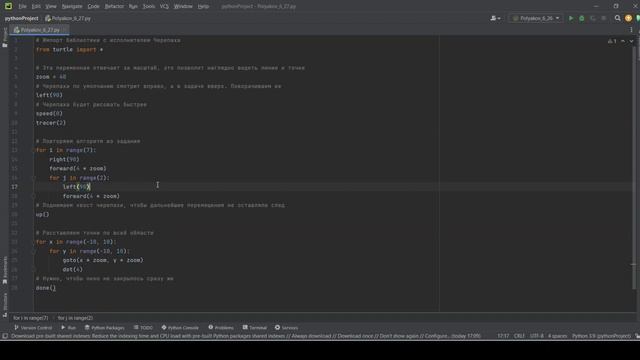Open the Problems tool window
The width and height of the screenshot is (640, 360).
point(221,328)
